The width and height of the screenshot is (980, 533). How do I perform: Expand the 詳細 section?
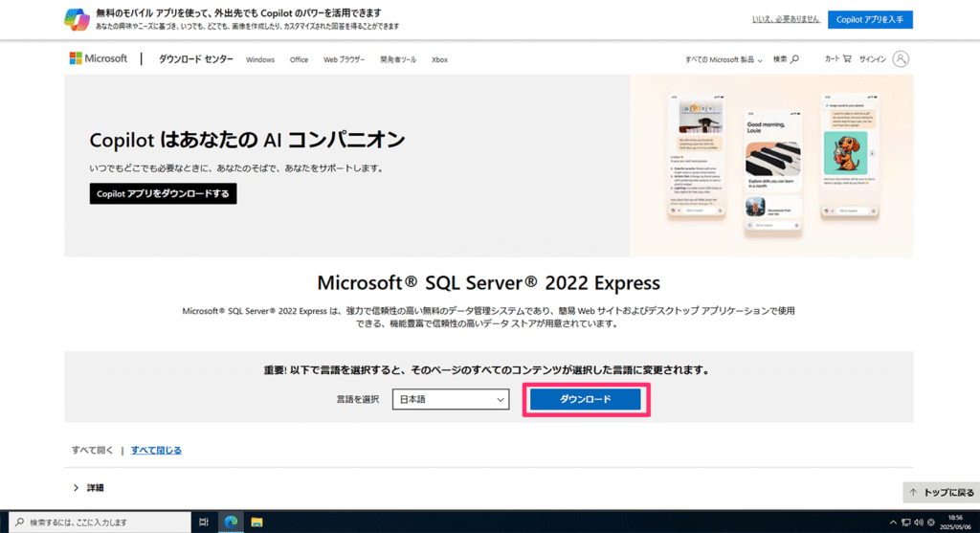[x=88, y=487]
